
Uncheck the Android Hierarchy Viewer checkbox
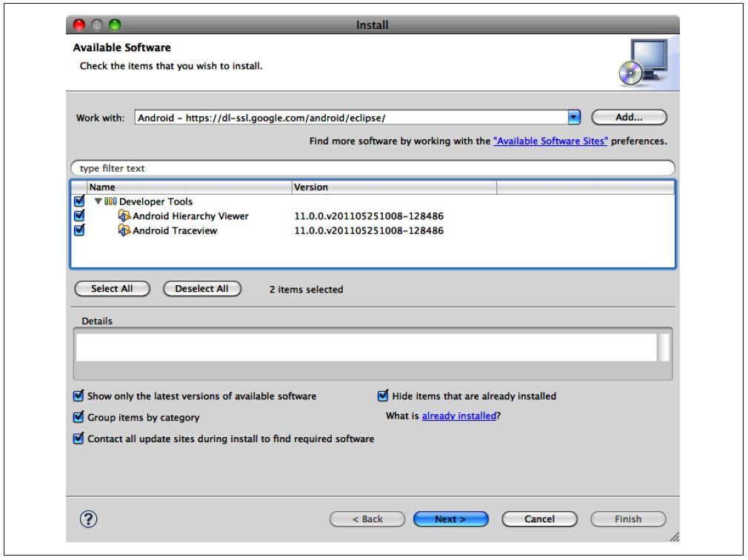[79, 216]
